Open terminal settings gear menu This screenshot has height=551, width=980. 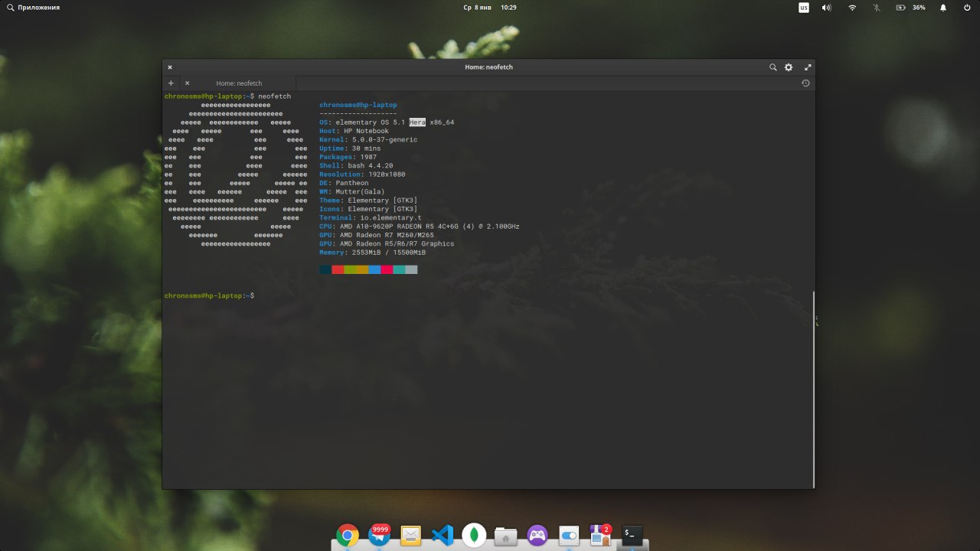(x=789, y=67)
